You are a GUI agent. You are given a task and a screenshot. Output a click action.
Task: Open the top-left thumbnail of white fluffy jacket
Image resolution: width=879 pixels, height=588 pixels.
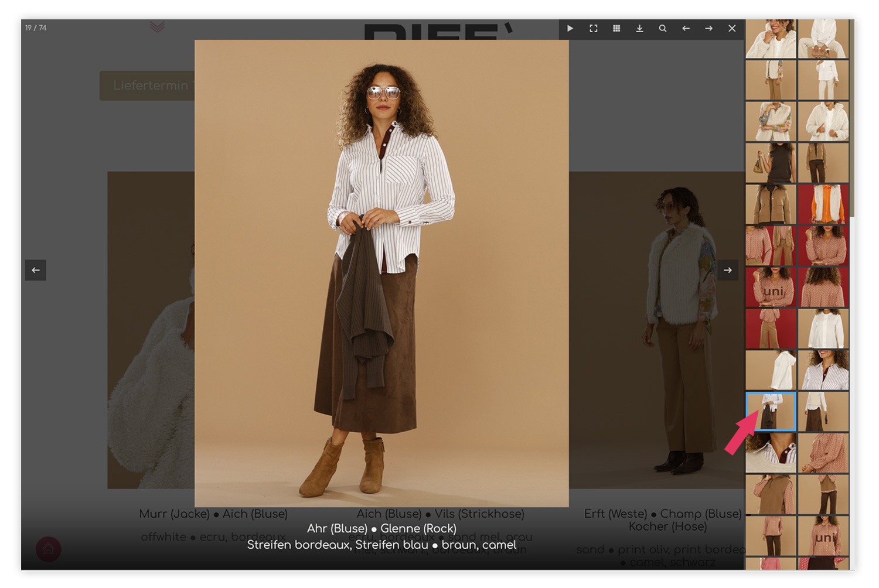coord(771,39)
